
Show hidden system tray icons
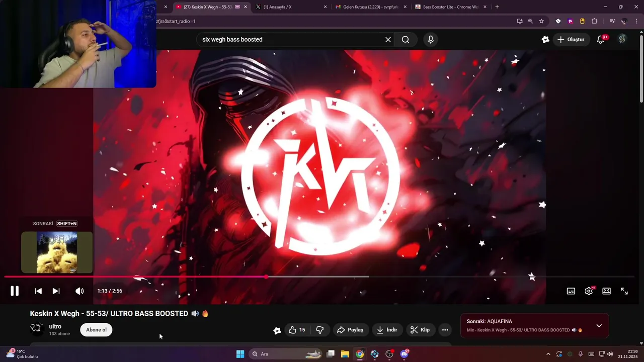(548, 354)
